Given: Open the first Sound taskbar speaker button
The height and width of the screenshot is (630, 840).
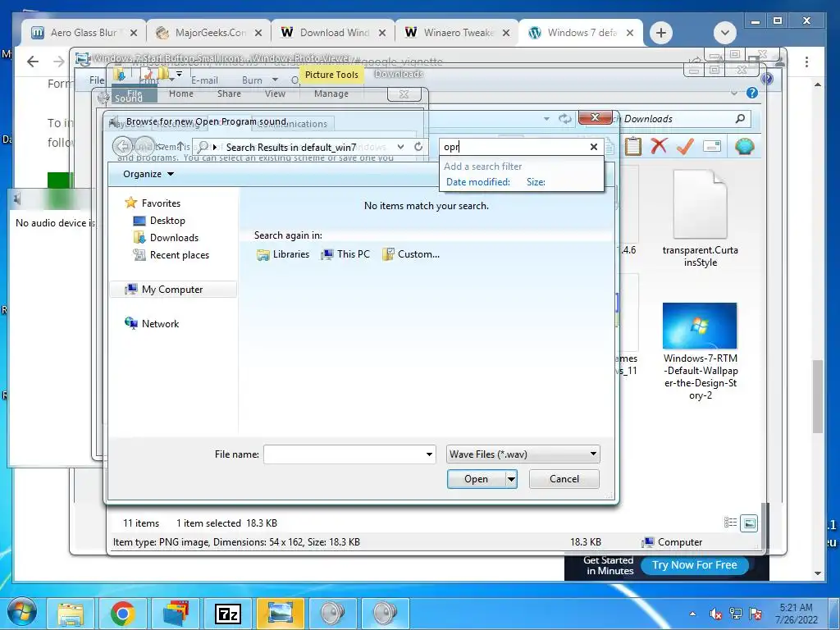Looking at the screenshot, I should [333, 614].
